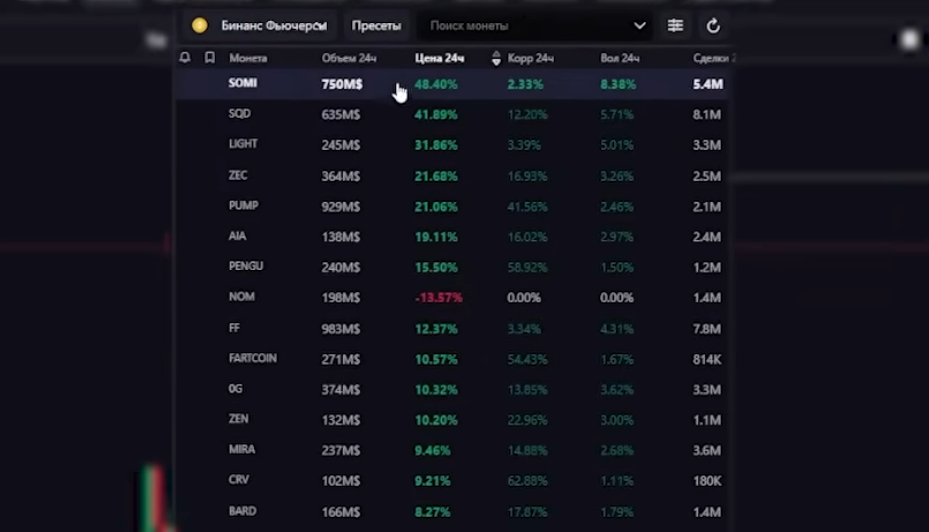This screenshot has width=929, height=532.
Task: Expand the coin search dropdown chevron
Action: pyautogui.click(x=639, y=25)
